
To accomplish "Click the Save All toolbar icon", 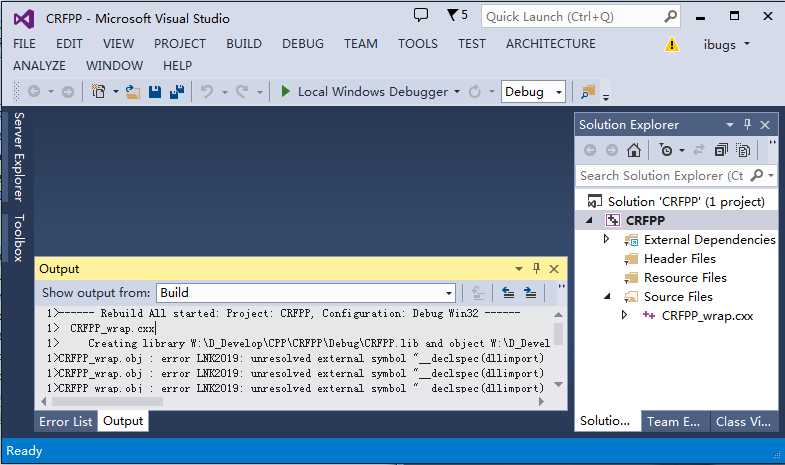I will (177, 92).
